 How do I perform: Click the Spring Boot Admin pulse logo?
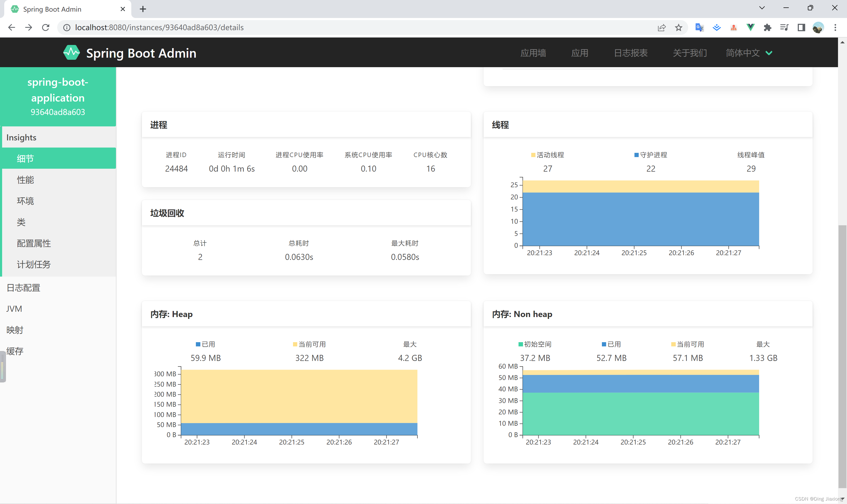point(71,53)
